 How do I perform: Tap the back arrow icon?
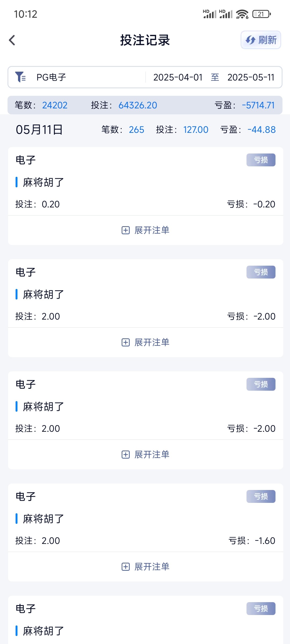pos(12,40)
